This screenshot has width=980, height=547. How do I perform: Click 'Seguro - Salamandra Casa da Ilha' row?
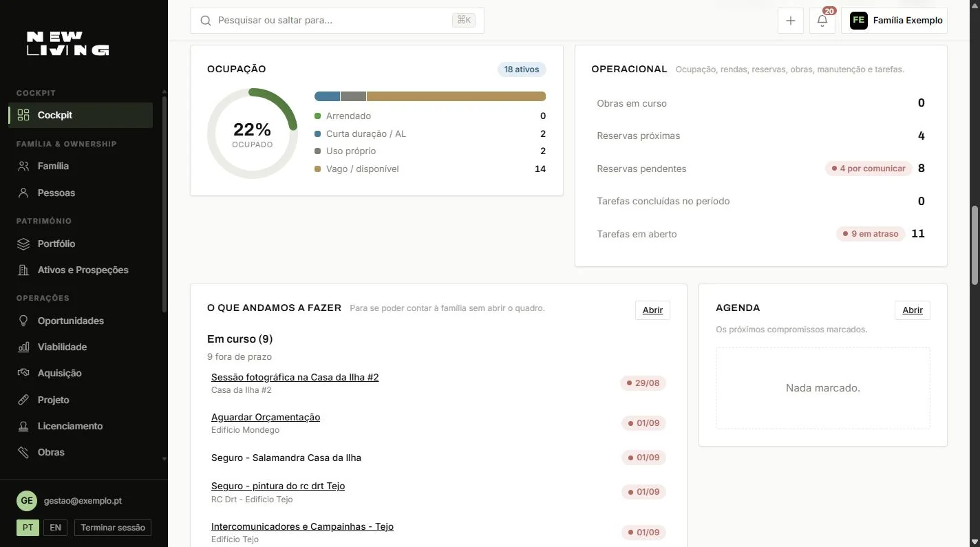[x=438, y=458]
